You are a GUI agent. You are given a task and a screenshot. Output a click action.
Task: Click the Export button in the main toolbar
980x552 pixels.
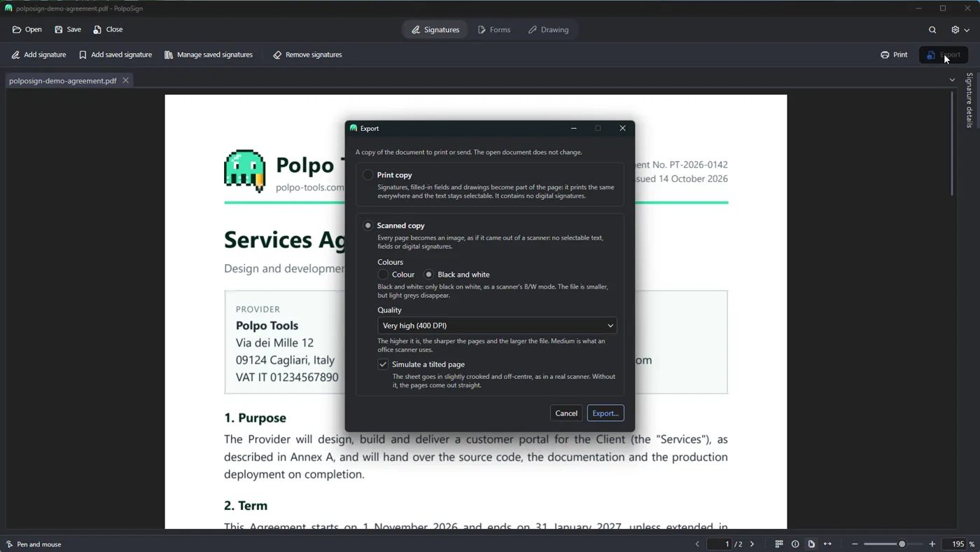click(x=944, y=55)
